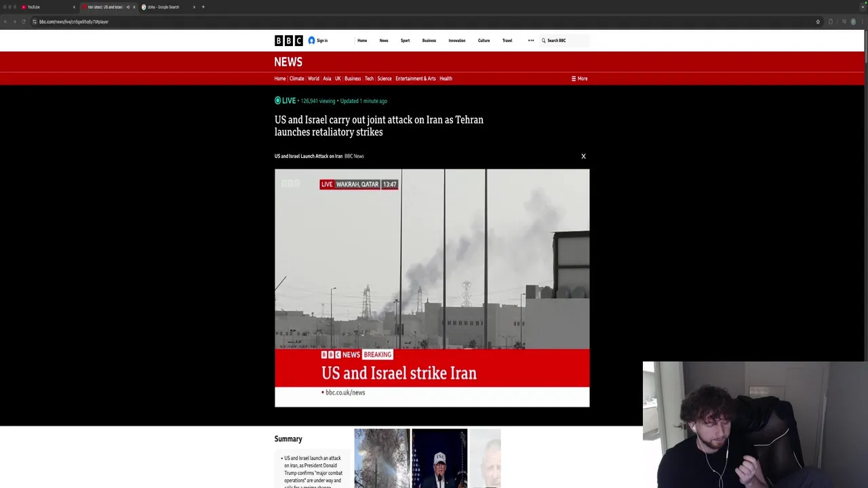Click the video title 'US and Israel Launch Attack on Iran'

(x=309, y=157)
